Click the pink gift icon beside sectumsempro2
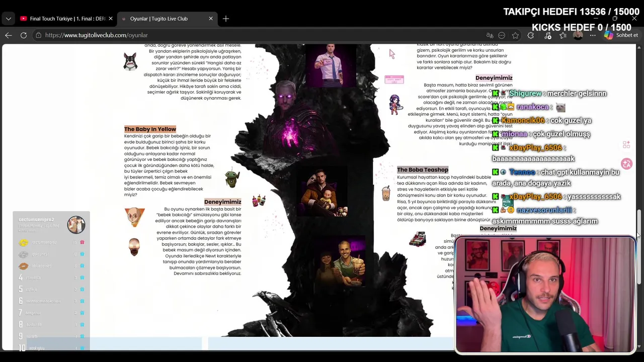Screen dimensions: 644x362 click(x=82, y=242)
